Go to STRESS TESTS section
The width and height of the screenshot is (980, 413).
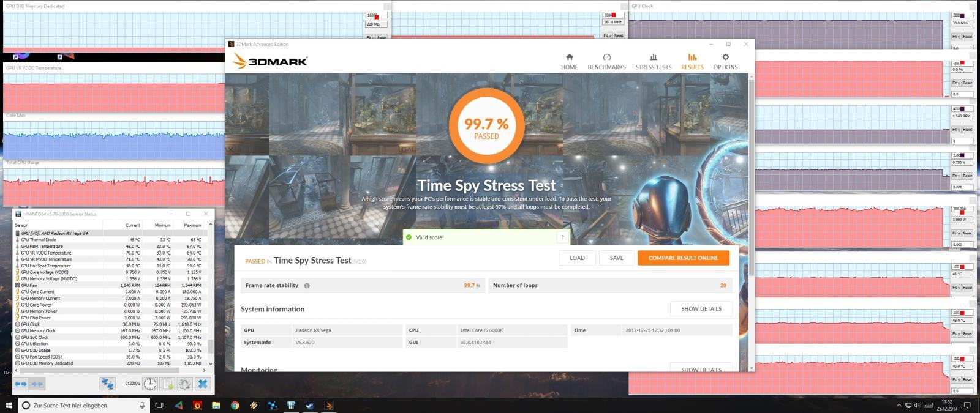[x=653, y=61]
